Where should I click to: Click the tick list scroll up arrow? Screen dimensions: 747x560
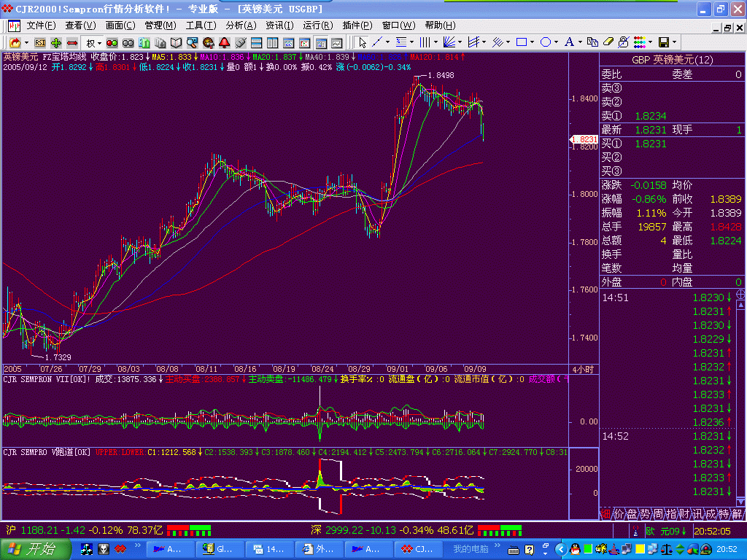pos(740,304)
